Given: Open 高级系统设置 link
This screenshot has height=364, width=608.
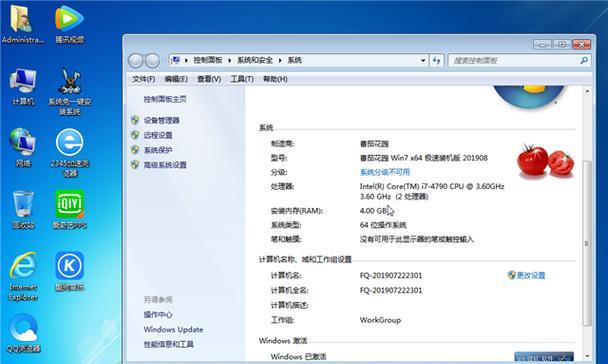Looking at the screenshot, I should [165, 165].
